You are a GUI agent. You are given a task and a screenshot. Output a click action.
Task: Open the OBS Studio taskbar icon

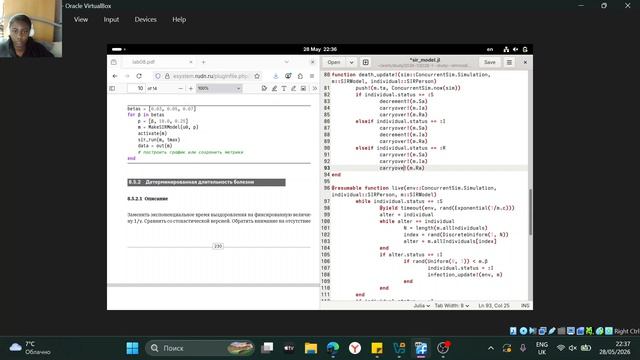point(443,348)
